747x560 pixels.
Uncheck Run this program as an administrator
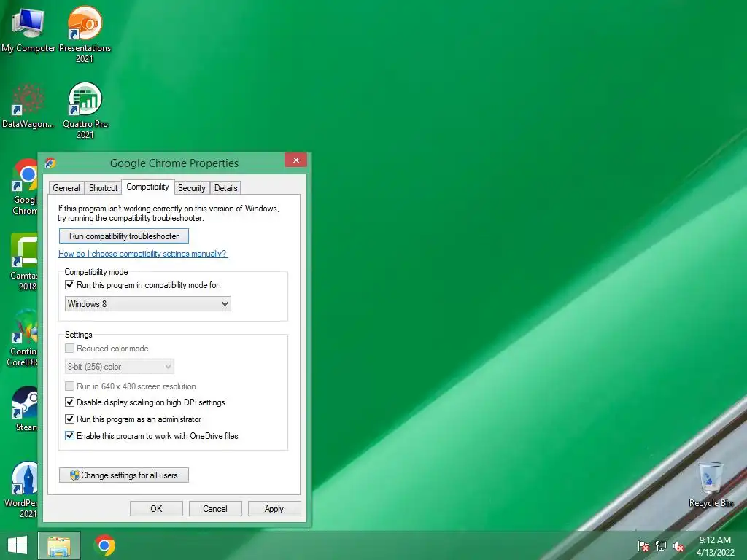point(69,419)
